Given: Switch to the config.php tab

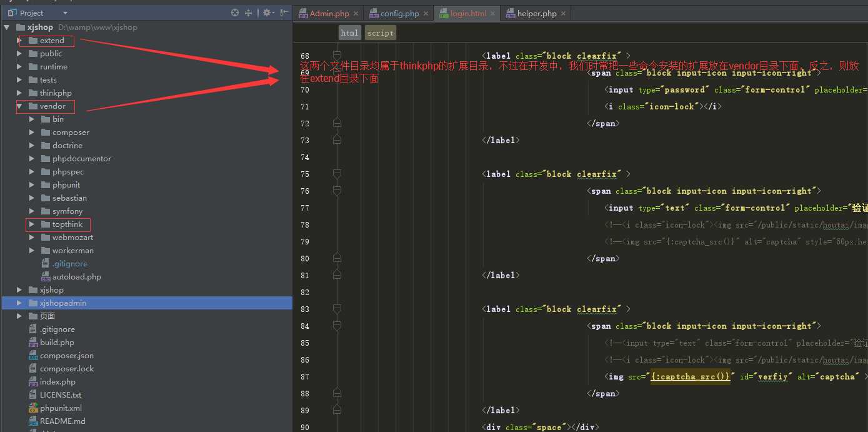Looking at the screenshot, I should click(x=400, y=13).
